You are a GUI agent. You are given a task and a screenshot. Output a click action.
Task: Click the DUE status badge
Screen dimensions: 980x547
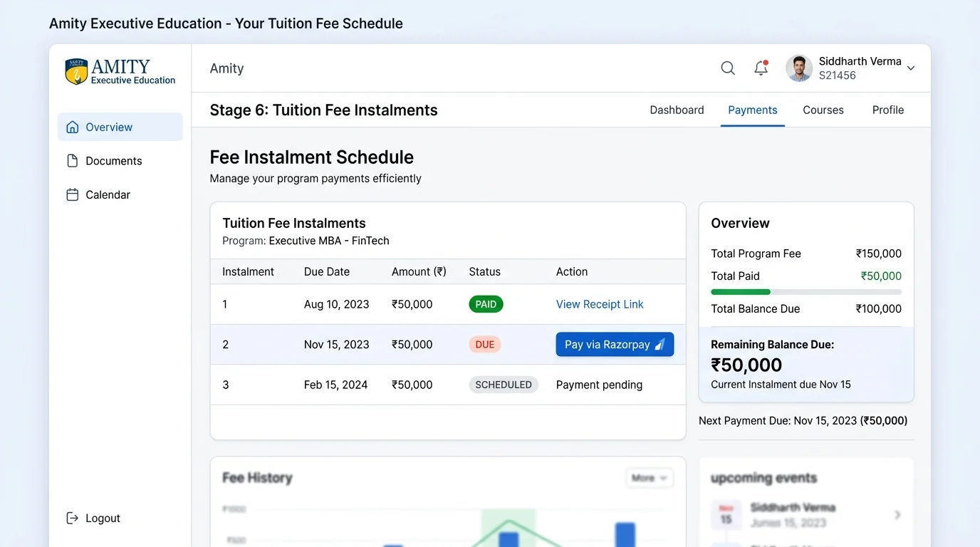(x=485, y=344)
